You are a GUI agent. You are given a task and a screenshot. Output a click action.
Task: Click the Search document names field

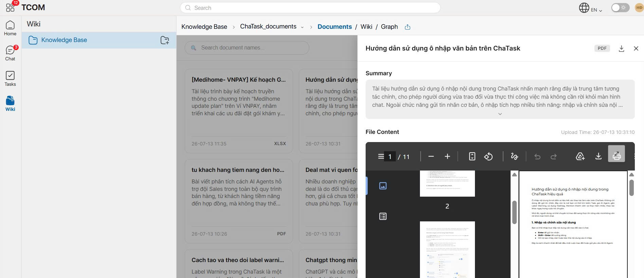tap(247, 48)
